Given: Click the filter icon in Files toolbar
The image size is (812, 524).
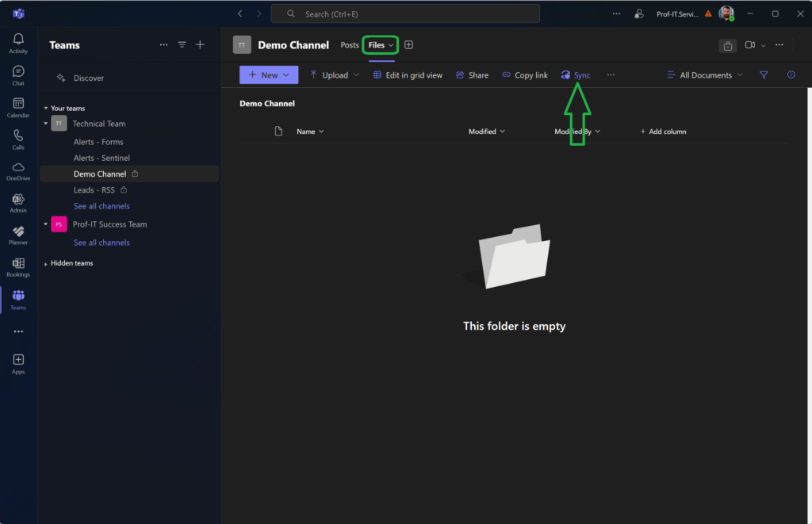Looking at the screenshot, I should coord(764,75).
